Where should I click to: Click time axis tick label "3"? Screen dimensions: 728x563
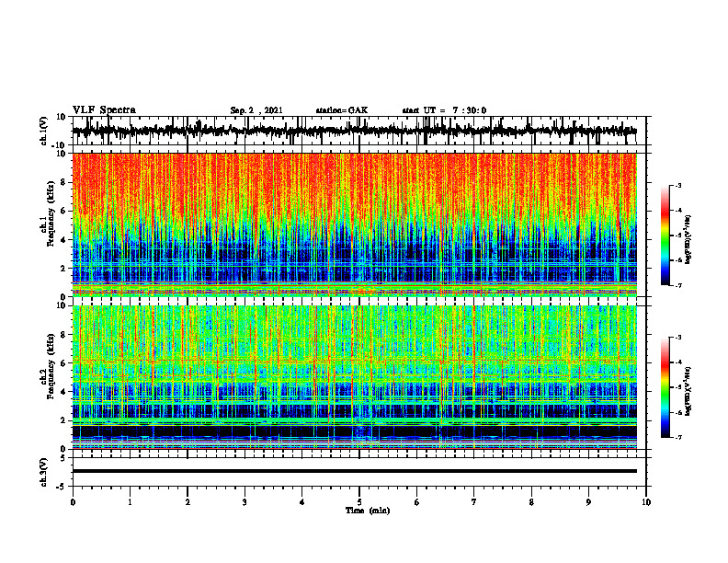(245, 502)
